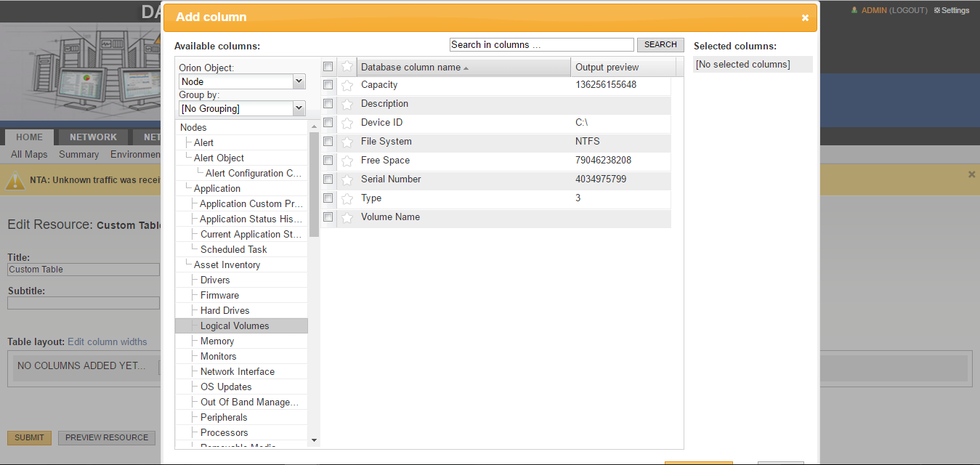This screenshot has height=465, width=980.
Task: Select Logical Volumes tree item
Action: click(x=241, y=325)
